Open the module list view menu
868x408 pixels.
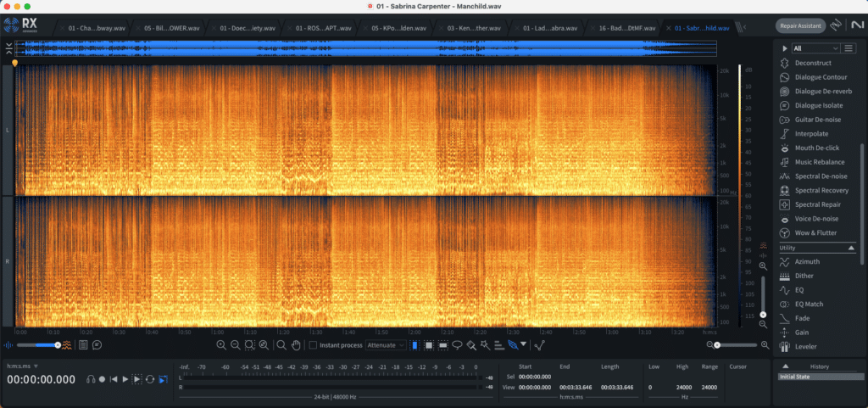(x=848, y=48)
